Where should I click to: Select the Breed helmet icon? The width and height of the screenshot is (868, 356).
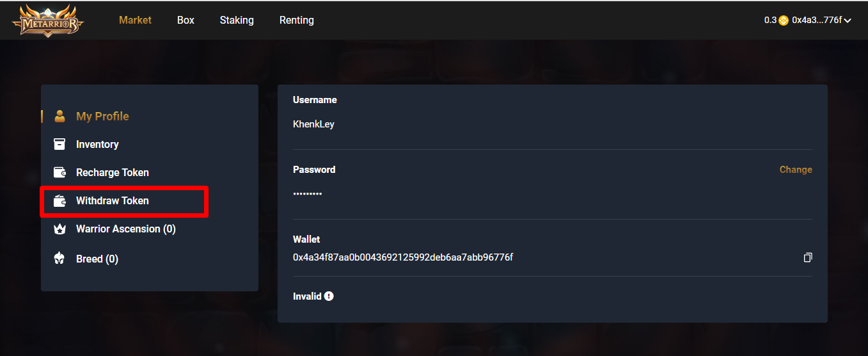[59, 259]
